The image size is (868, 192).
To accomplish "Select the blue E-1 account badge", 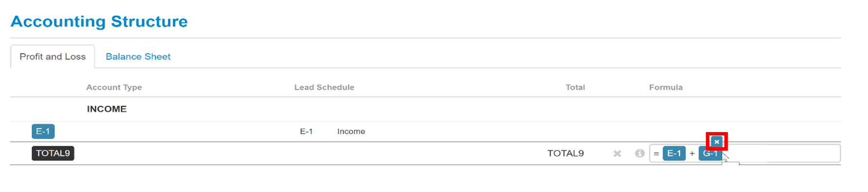I will tap(43, 131).
